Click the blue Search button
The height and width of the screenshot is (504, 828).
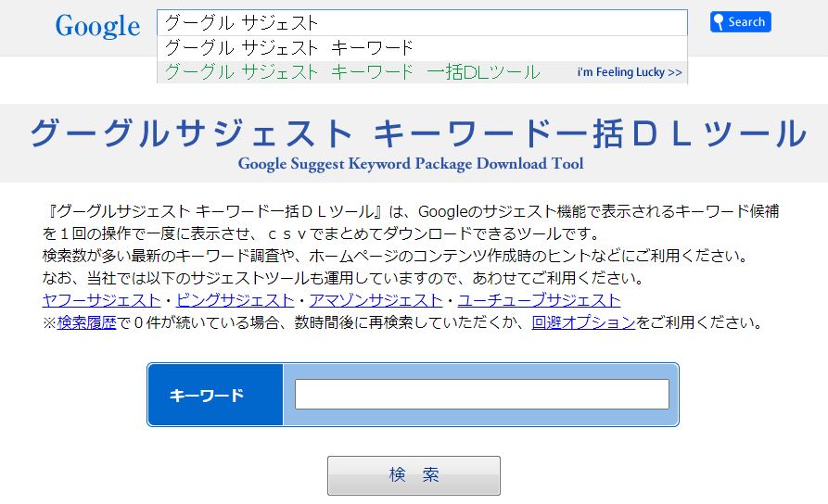[x=740, y=22]
